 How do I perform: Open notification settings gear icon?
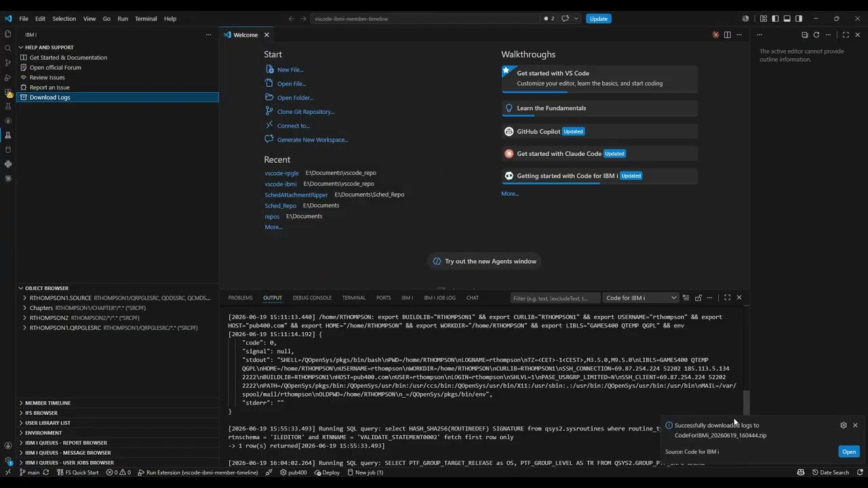click(844, 425)
